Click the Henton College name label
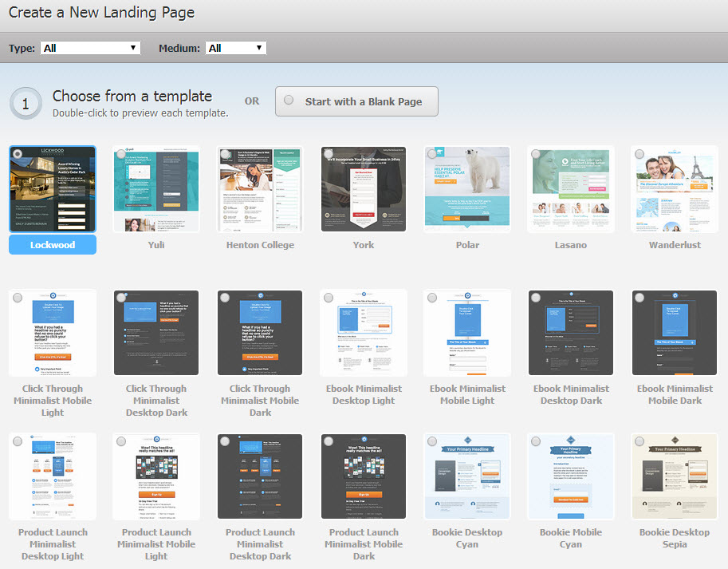 click(x=260, y=245)
